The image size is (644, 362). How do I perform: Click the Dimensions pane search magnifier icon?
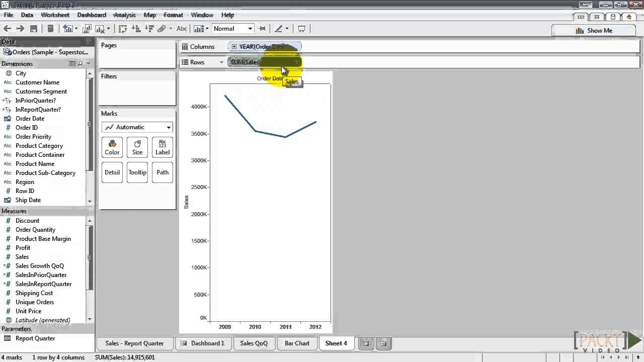80,64
